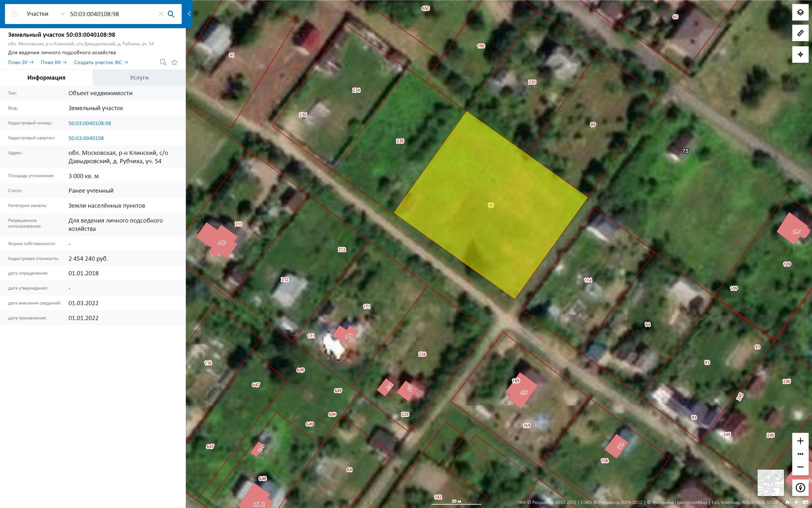
Task: Clear the search query with X
Action: [x=161, y=14]
